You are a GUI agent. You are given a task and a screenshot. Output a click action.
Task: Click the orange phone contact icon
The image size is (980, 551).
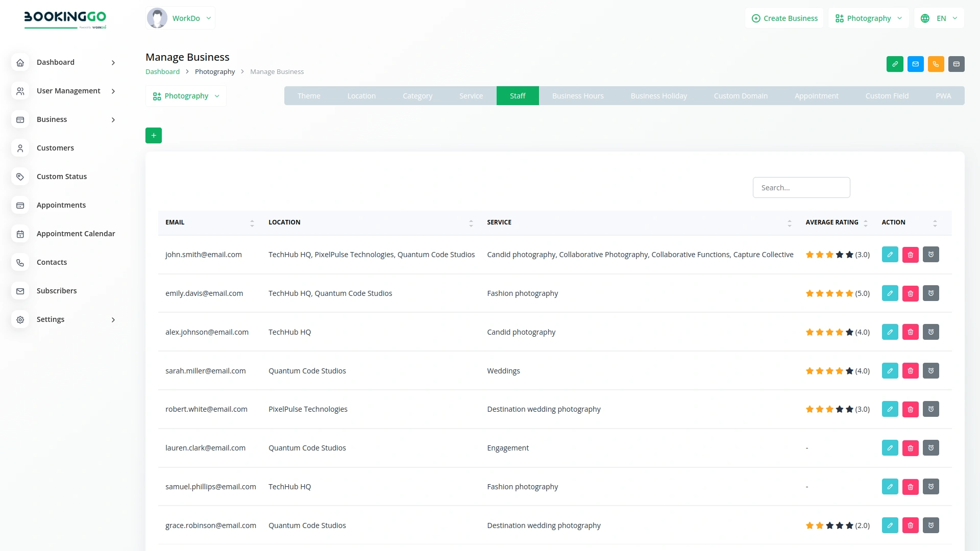pyautogui.click(x=936, y=64)
